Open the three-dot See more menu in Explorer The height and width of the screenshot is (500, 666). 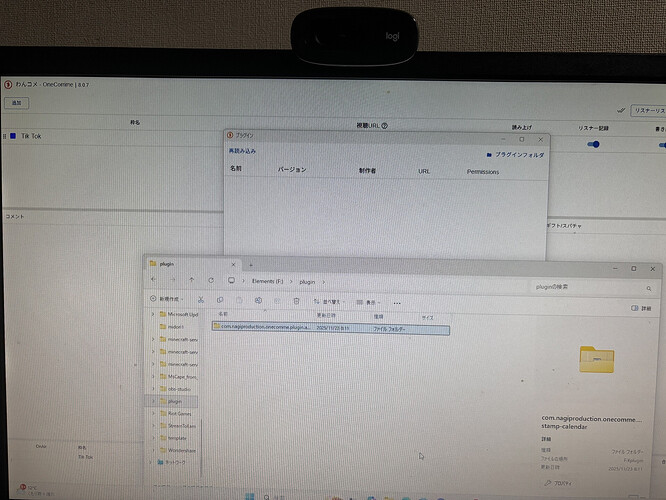(x=397, y=303)
